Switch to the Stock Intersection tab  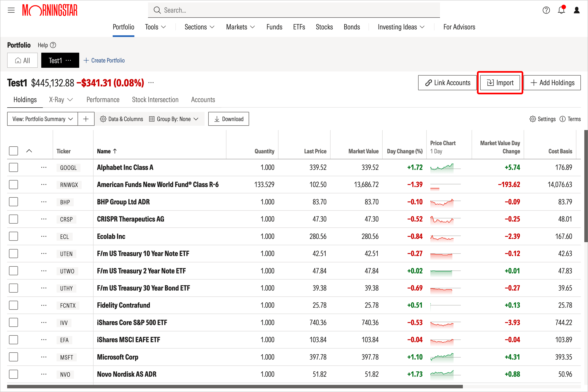[155, 100]
